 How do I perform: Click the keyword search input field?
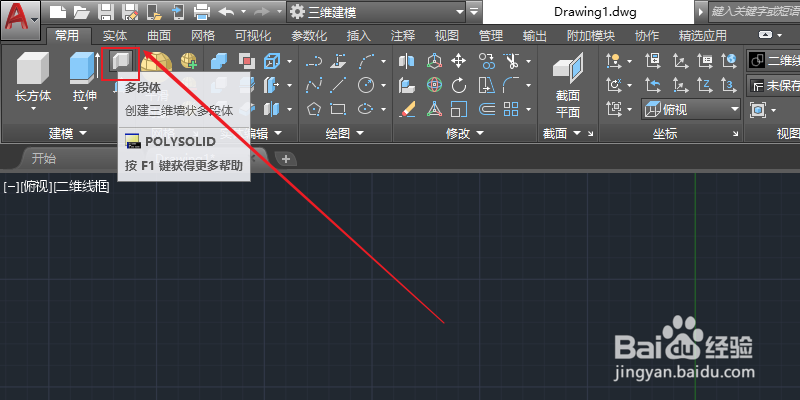pos(753,12)
